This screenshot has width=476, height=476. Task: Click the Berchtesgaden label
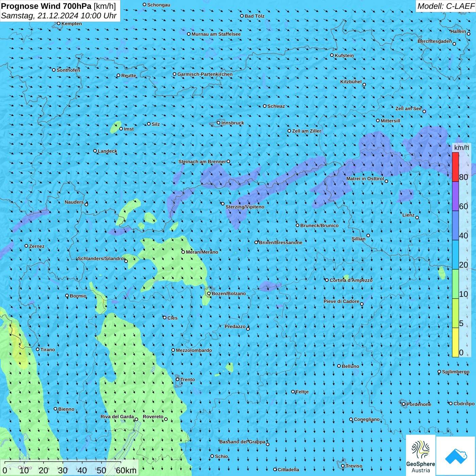[435, 41]
